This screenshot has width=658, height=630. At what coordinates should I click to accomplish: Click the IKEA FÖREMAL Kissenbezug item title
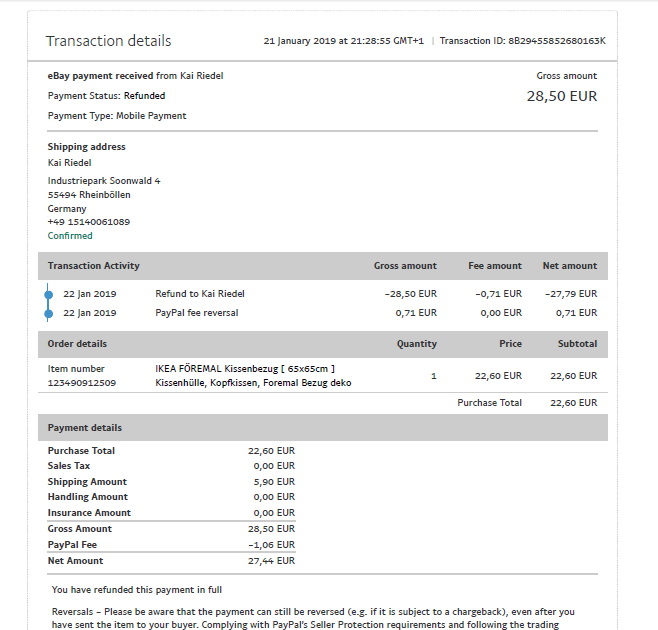pyautogui.click(x=245, y=369)
